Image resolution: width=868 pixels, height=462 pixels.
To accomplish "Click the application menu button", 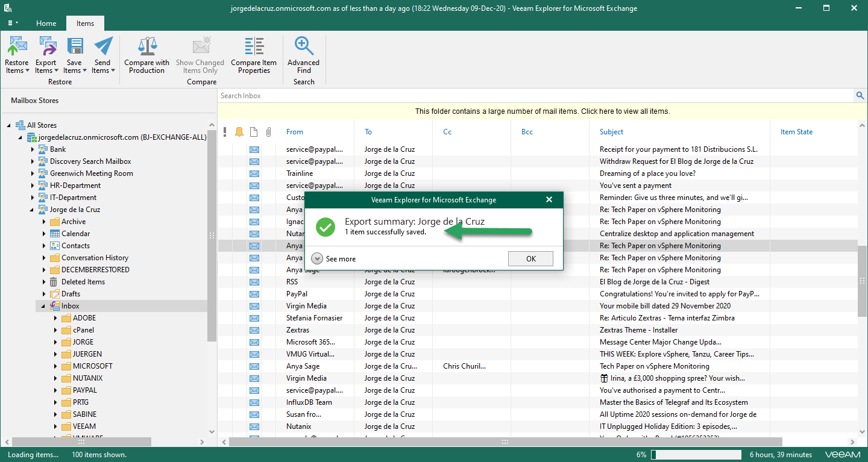I will pos(13,23).
